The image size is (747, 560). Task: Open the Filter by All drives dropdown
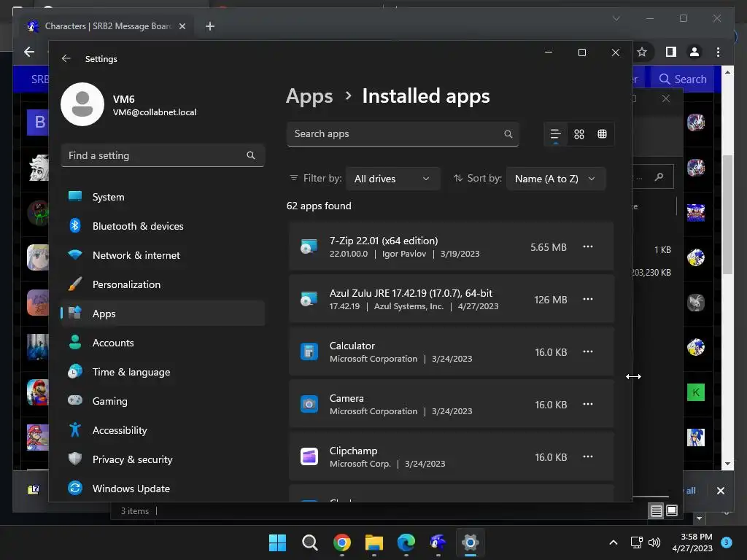pyautogui.click(x=392, y=179)
